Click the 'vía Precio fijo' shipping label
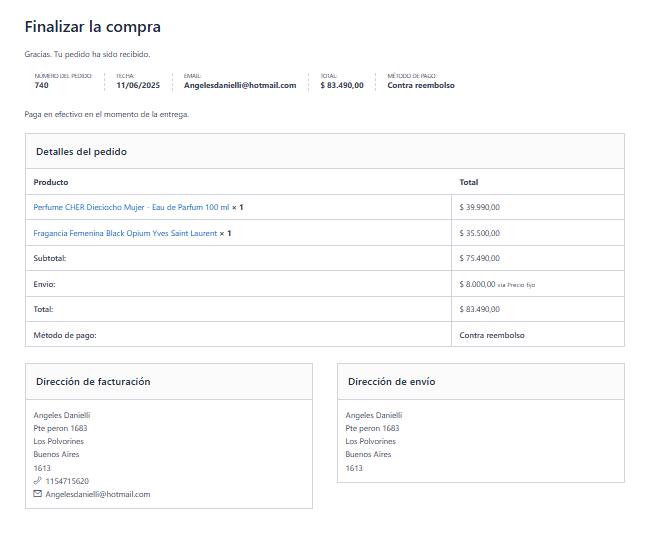This screenshot has width=648, height=541. click(516, 285)
